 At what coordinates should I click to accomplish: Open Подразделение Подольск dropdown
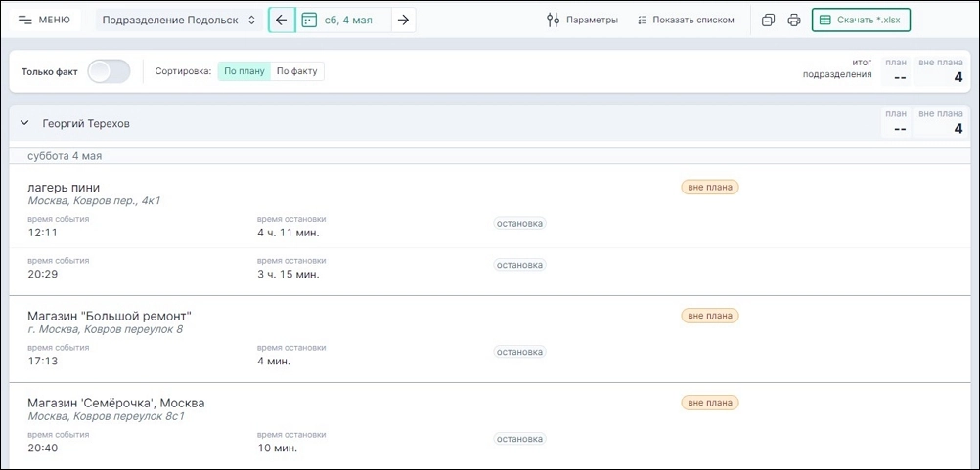coord(180,20)
